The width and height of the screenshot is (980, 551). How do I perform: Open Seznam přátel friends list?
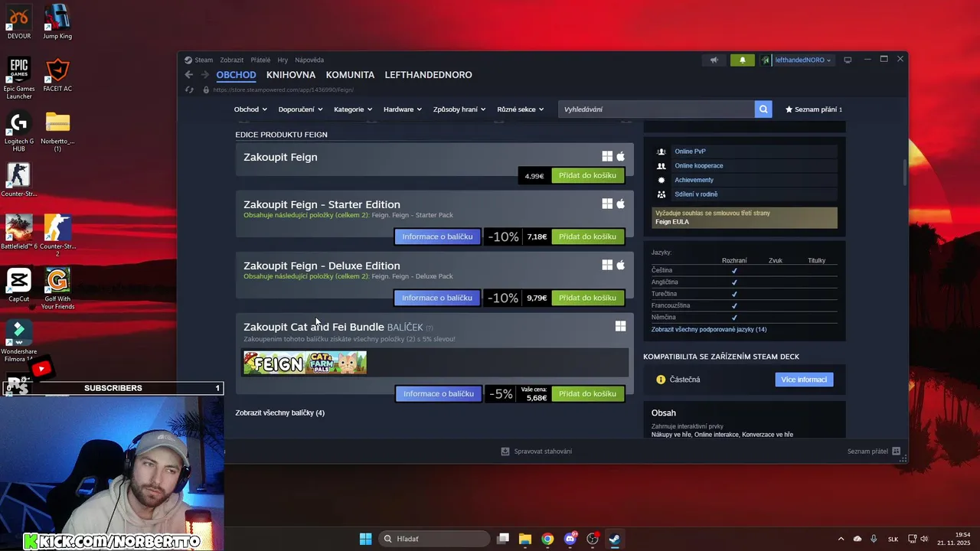(x=874, y=452)
